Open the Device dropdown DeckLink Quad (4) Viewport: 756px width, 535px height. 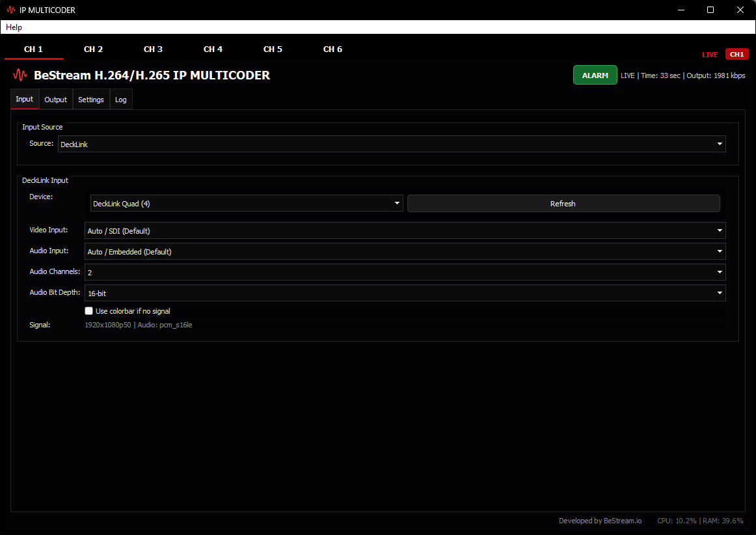coord(247,204)
